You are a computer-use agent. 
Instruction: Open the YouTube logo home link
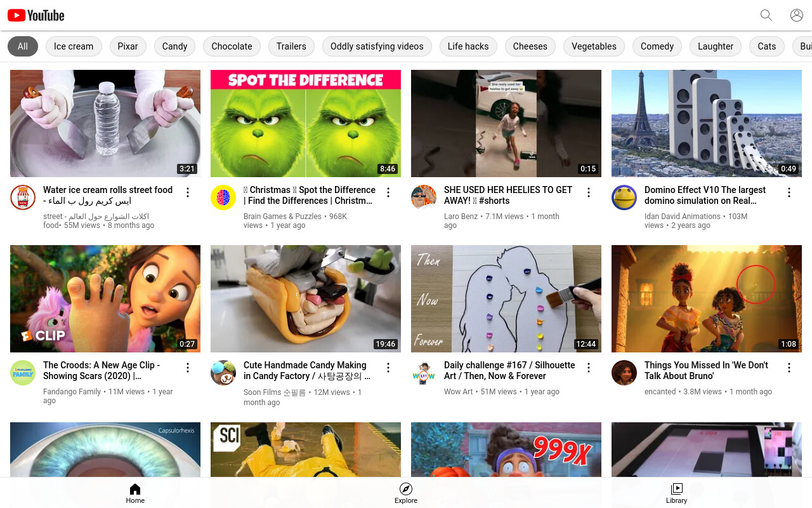pyautogui.click(x=36, y=15)
